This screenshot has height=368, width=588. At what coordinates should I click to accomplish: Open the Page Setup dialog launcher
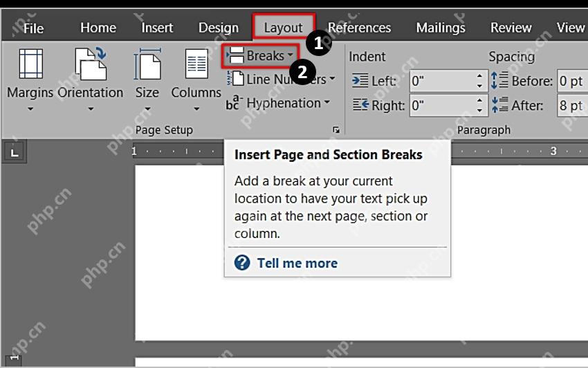click(x=336, y=130)
